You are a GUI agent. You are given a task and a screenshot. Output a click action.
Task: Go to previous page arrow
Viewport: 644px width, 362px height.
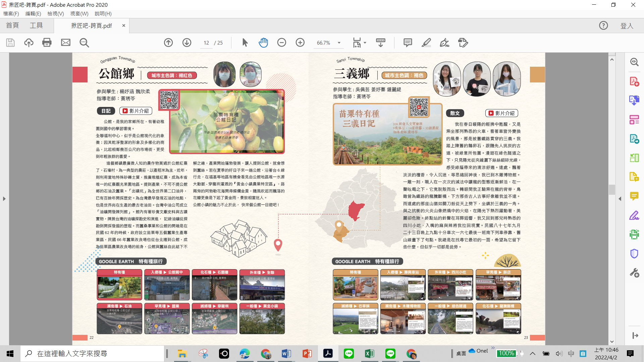pos(168,43)
